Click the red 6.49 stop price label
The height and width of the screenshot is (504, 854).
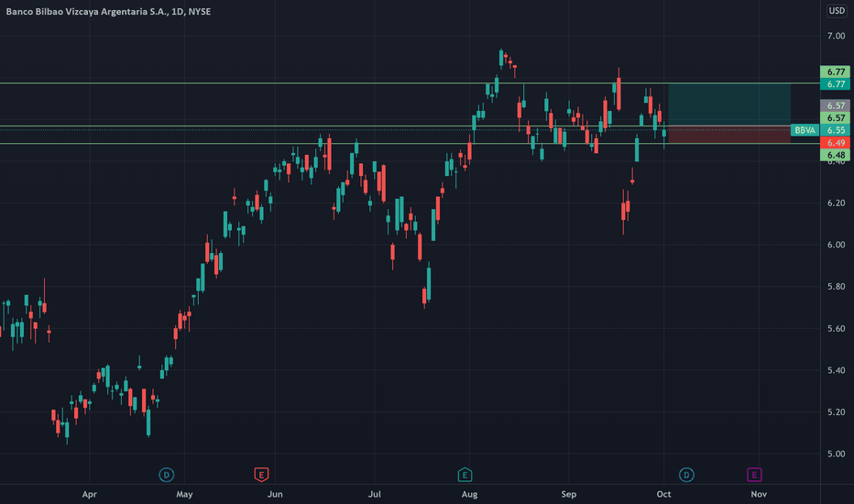[x=836, y=143]
